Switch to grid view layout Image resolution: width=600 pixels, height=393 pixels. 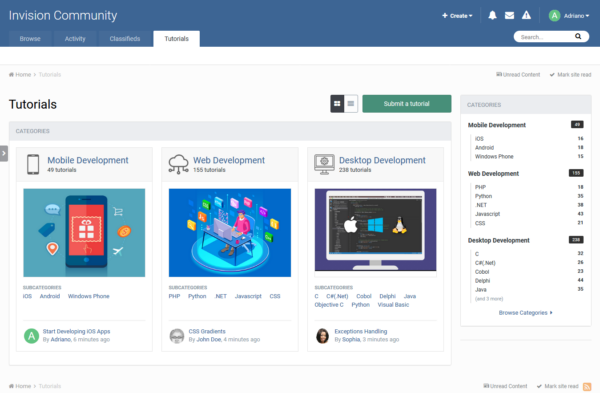(x=337, y=104)
